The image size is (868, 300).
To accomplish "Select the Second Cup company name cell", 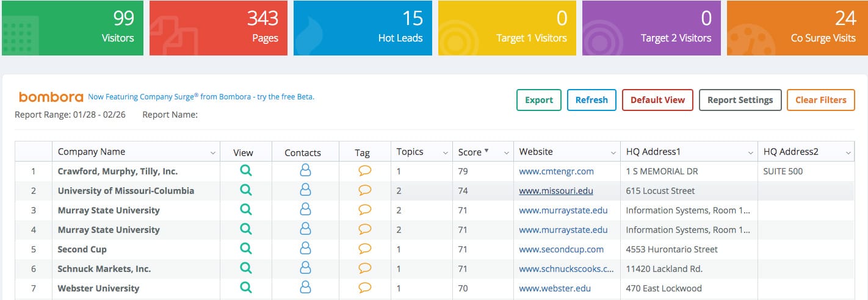I will tap(136, 249).
